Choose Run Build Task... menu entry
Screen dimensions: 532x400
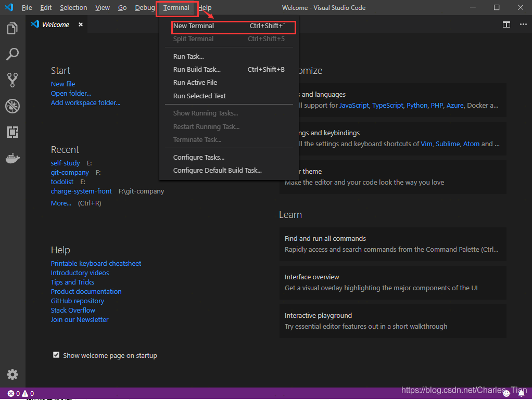[x=229, y=70]
